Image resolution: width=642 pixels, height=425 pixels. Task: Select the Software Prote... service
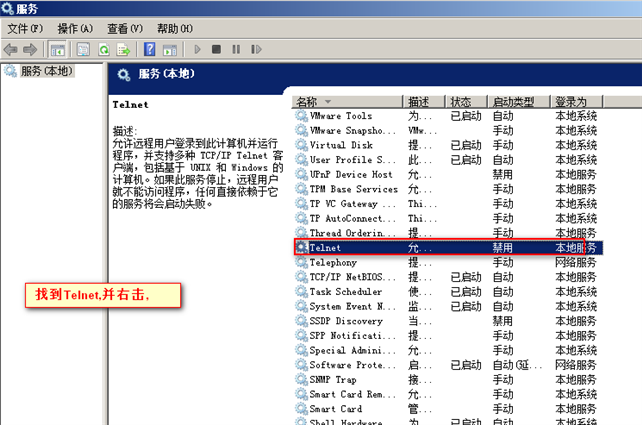coord(353,365)
